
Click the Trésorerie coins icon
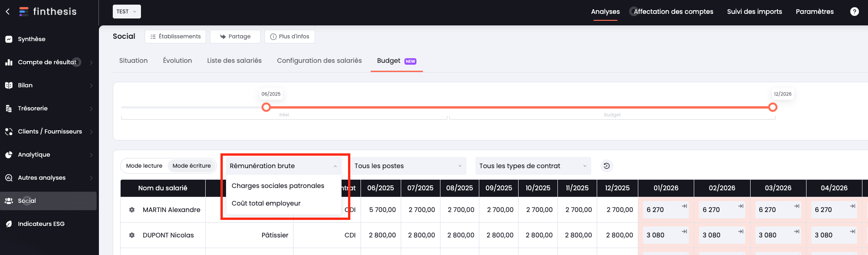pyautogui.click(x=9, y=109)
